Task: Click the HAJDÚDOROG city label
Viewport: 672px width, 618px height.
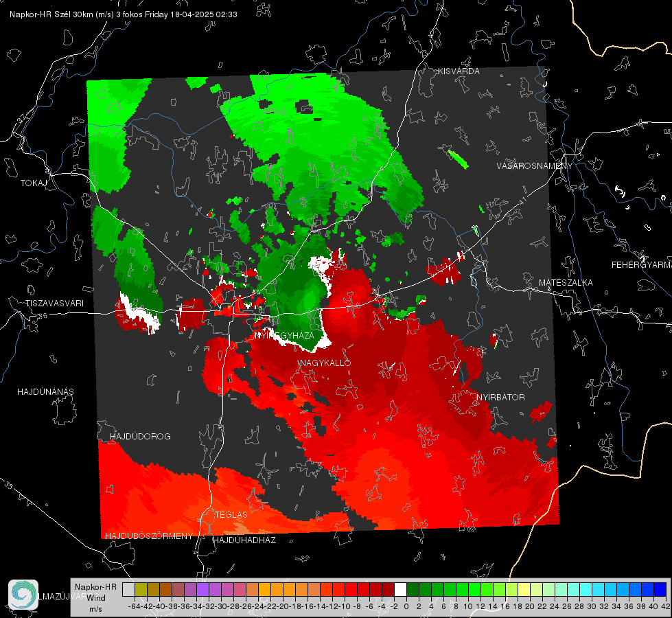Action: click(140, 437)
